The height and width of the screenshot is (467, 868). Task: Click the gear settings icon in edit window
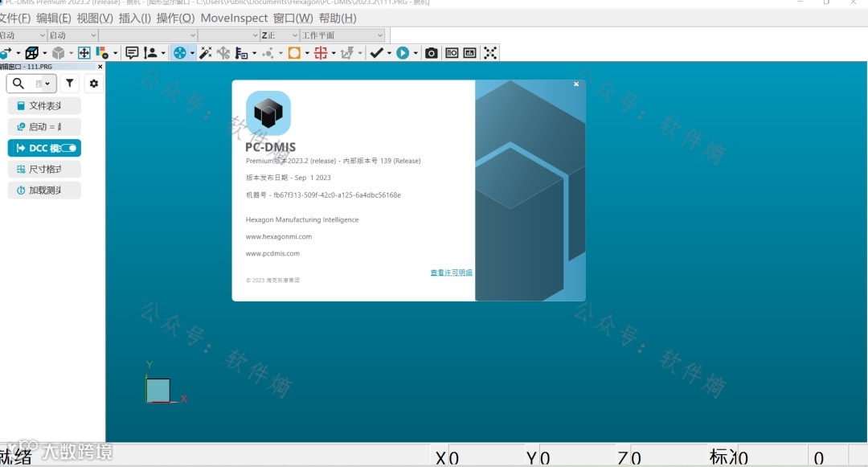coord(94,84)
